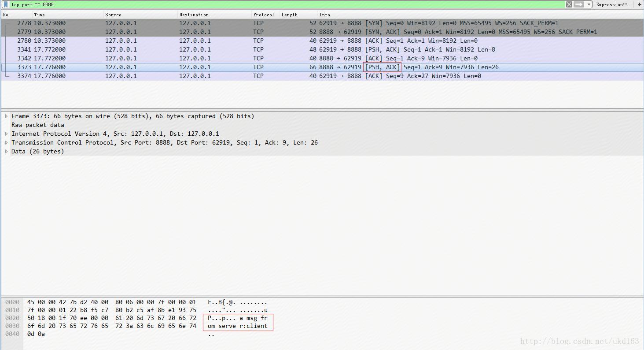This screenshot has height=350, width=644.
Task: Select packet 2780 ACK row
Action: (x=322, y=41)
